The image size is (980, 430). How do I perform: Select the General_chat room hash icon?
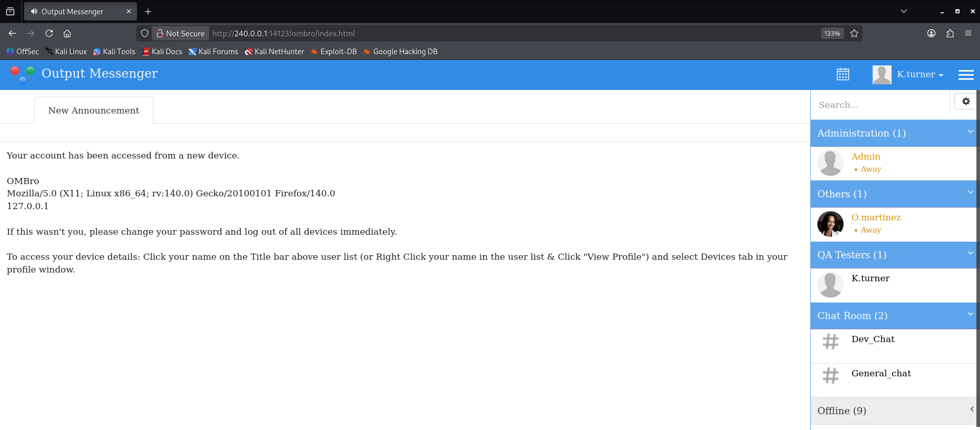(831, 376)
